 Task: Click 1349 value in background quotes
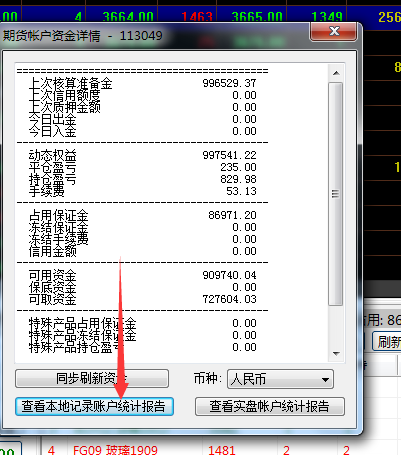tap(327, 17)
